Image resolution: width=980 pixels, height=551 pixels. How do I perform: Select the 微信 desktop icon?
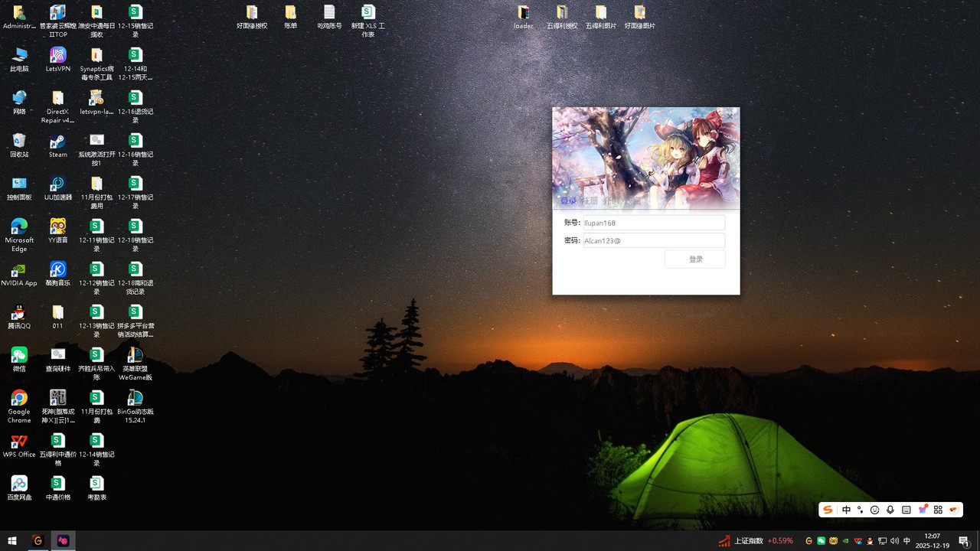(x=19, y=360)
